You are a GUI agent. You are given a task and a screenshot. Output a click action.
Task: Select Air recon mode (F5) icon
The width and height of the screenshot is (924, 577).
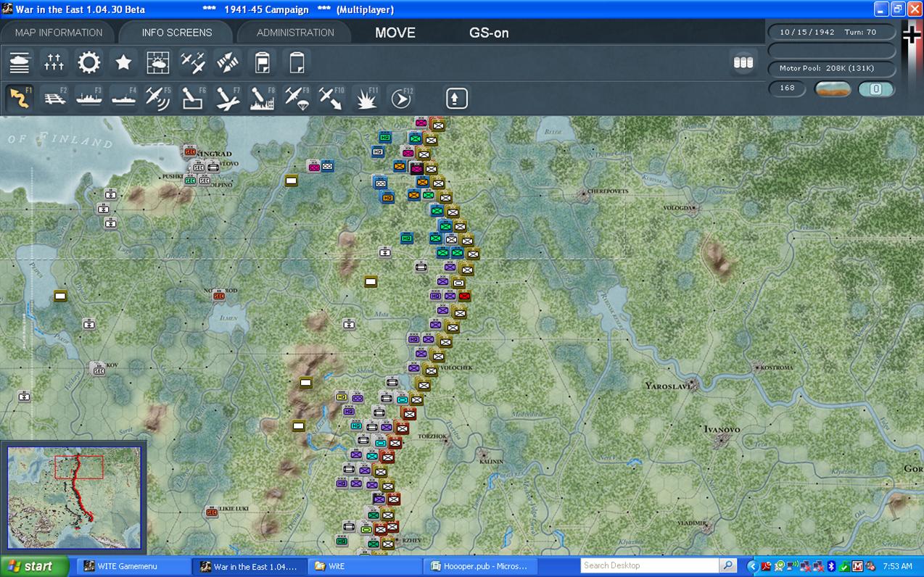[x=158, y=98]
